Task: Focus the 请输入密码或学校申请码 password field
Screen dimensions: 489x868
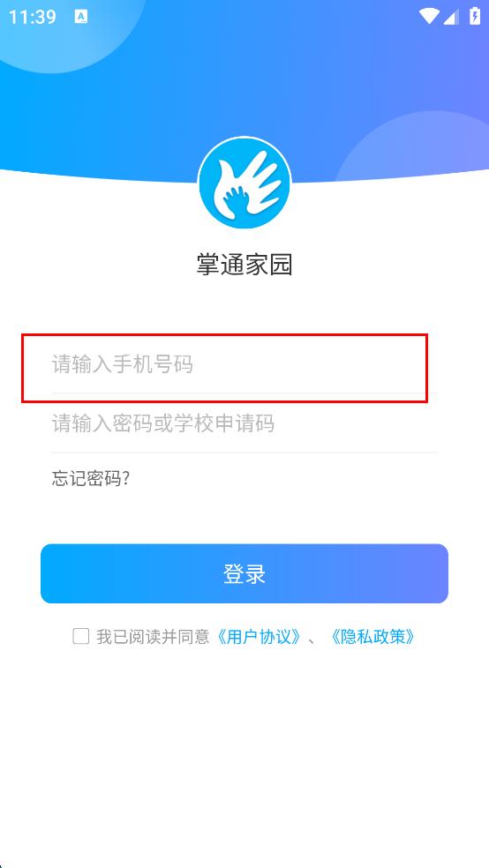Action: 244,423
